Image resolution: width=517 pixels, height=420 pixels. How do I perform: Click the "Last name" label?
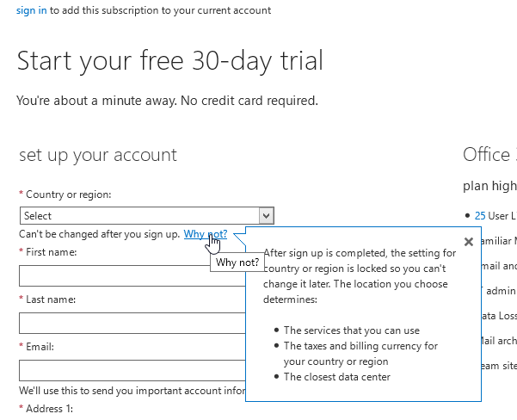pos(52,300)
